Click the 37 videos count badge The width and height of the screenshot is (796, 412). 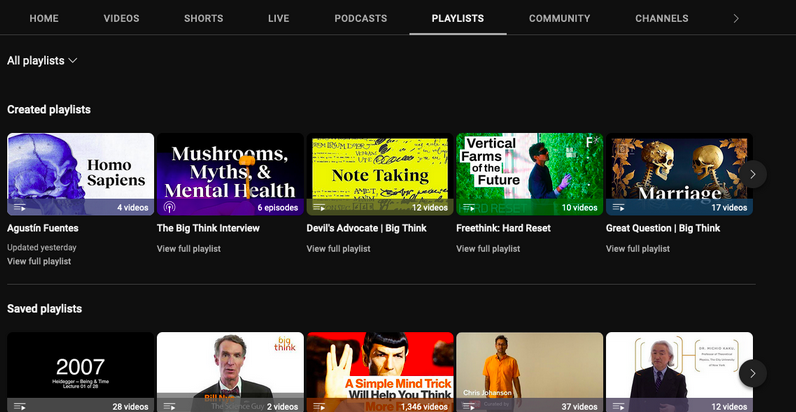pos(579,406)
